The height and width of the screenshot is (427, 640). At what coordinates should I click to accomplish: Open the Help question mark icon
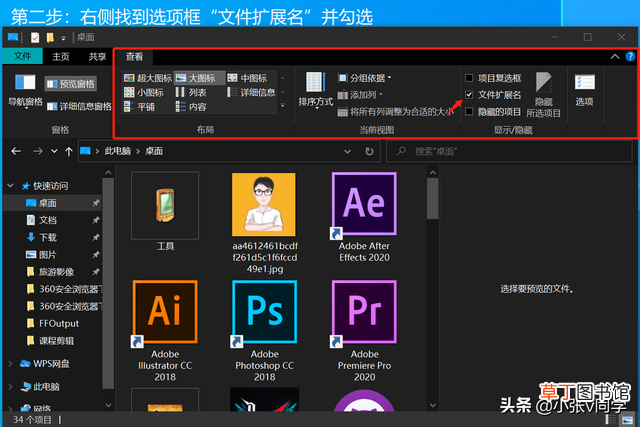(x=630, y=57)
